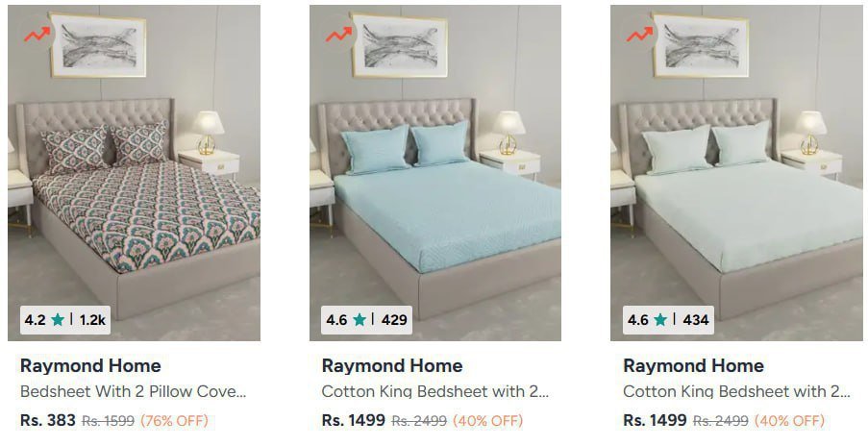Open Cotton King Bedsheet title under 429 rating
The image size is (868, 446).
tap(435, 392)
